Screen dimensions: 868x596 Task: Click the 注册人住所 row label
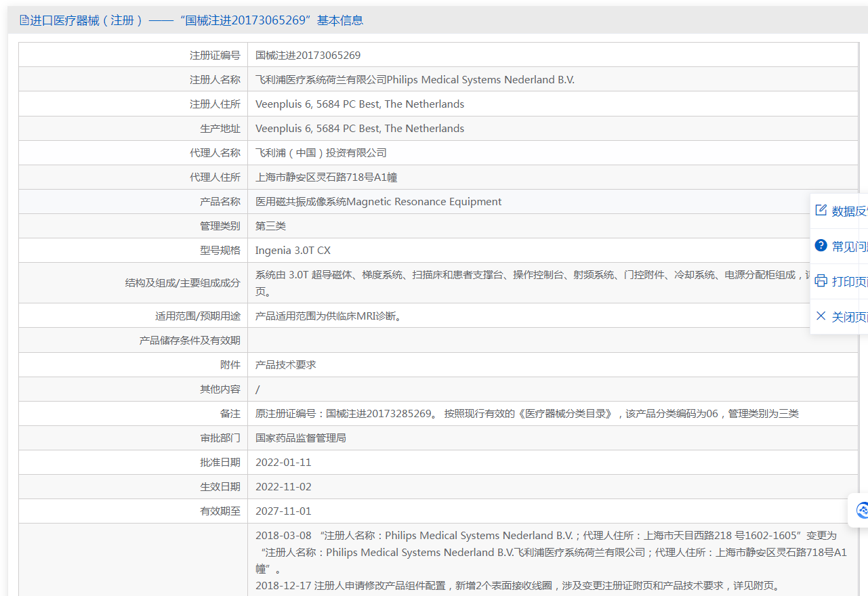[215, 104]
